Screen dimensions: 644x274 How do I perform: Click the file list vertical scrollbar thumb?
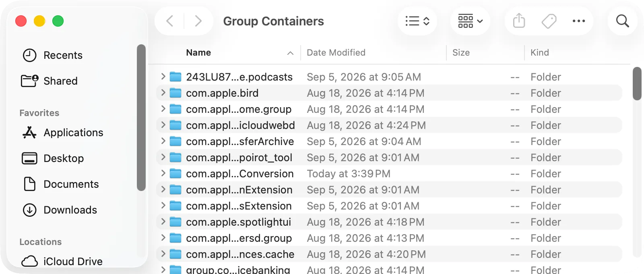tap(637, 83)
